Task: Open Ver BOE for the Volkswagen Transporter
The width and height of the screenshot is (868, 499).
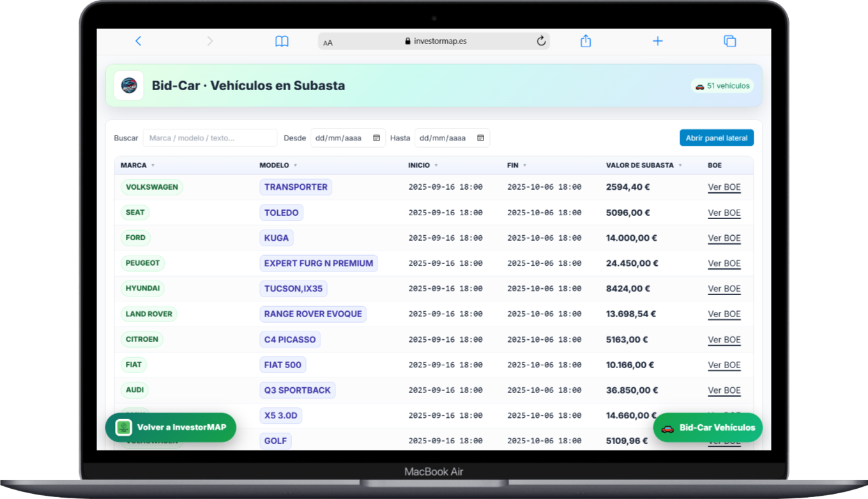Action: coord(724,187)
